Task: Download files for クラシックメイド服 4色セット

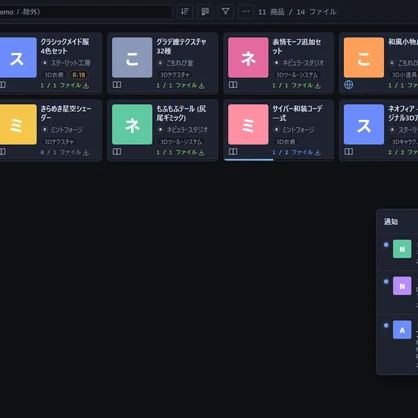Action: coord(86,86)
